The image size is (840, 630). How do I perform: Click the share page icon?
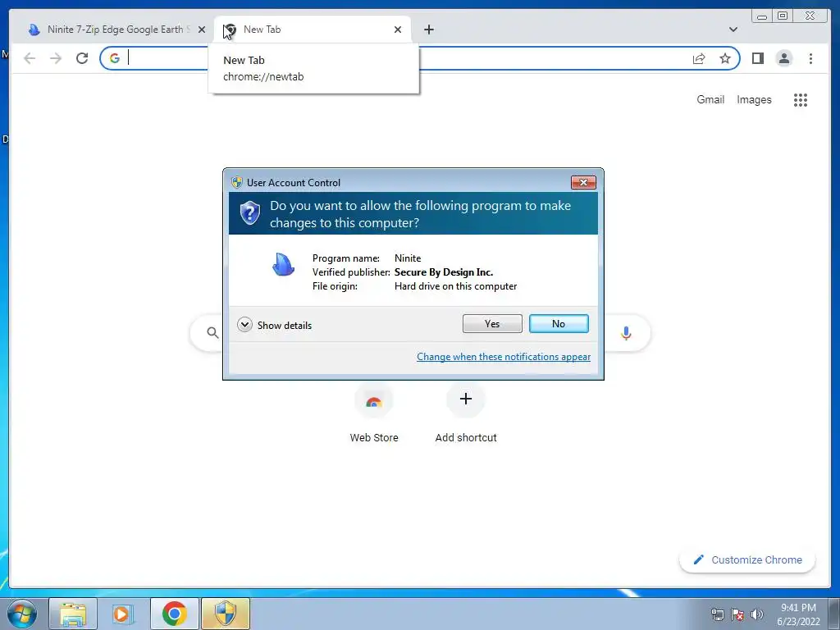point(699,58)
